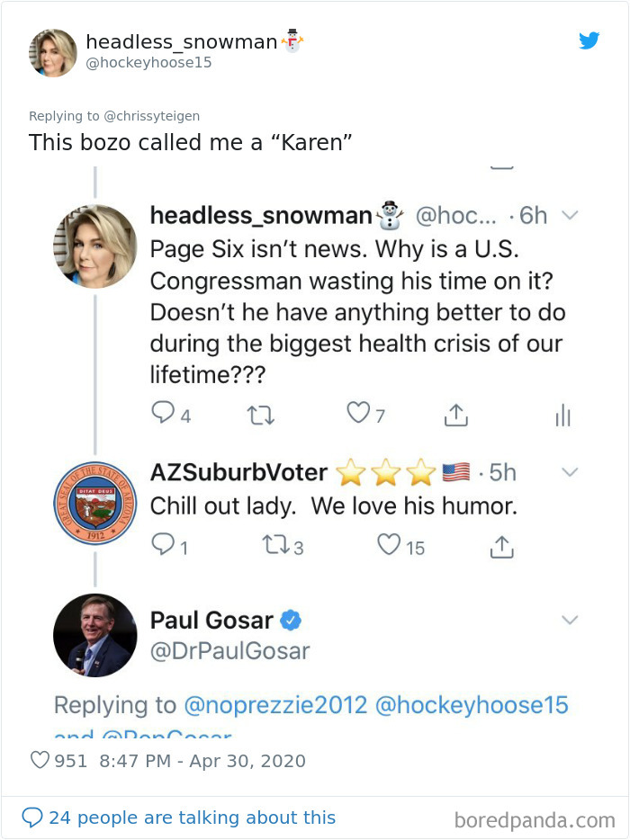Reply to AZSuburbVoter's Chill out lady tweet
This screenshot has height=840, width=630.
(x=163, y=544)
